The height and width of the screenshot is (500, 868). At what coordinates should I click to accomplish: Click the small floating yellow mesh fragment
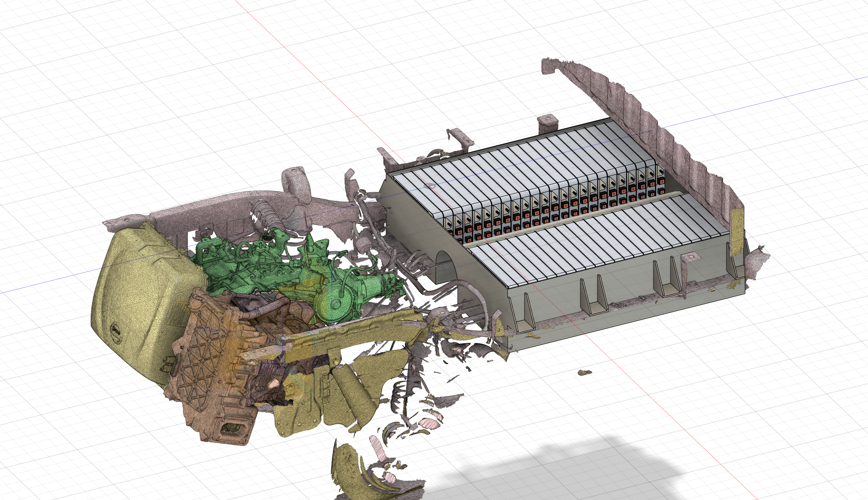pyautogui.click(x=584, y=372)
